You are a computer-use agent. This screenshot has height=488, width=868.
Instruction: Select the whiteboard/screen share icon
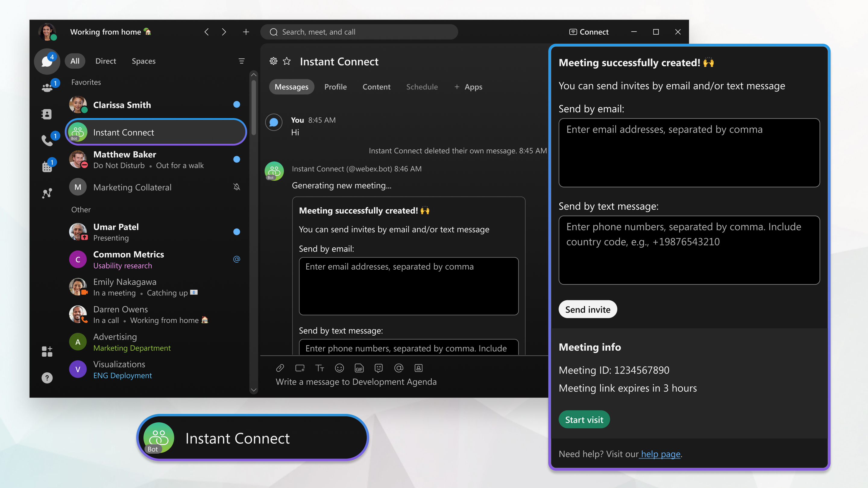[x=299, y=368]
